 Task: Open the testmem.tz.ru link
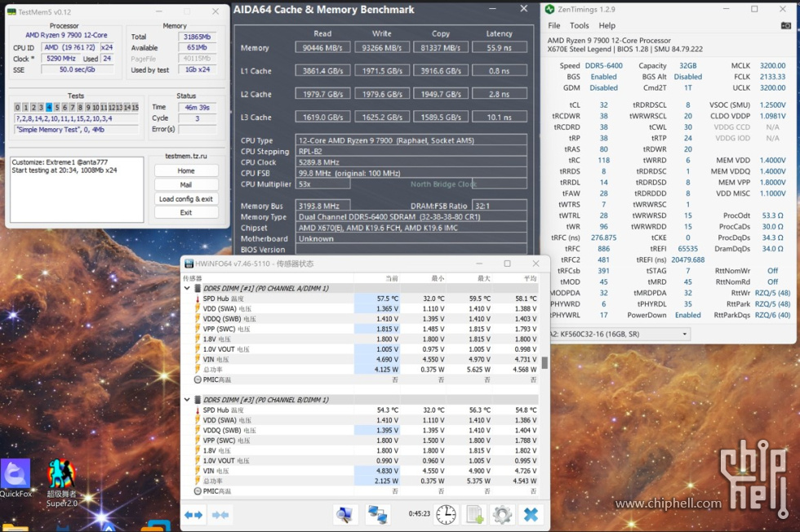186,156
